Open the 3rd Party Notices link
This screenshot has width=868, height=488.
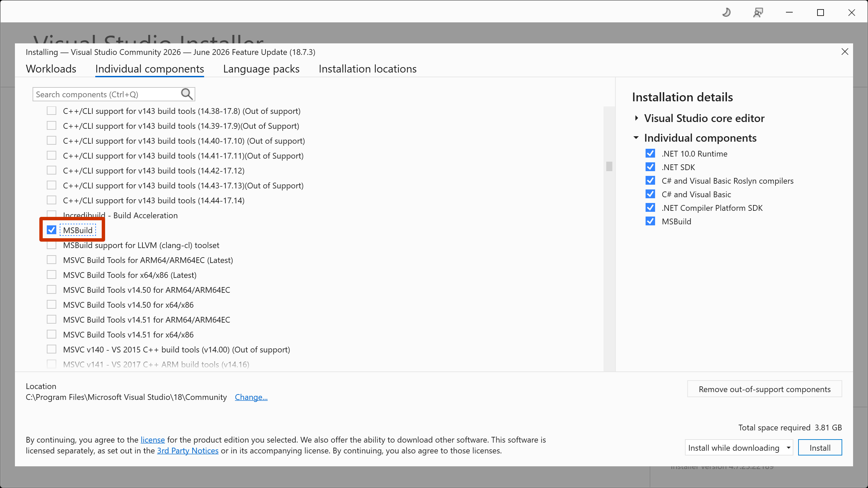188,451
